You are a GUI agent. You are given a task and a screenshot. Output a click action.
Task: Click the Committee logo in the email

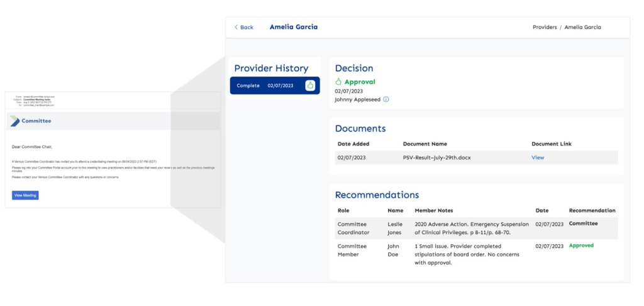coord(16,121)
